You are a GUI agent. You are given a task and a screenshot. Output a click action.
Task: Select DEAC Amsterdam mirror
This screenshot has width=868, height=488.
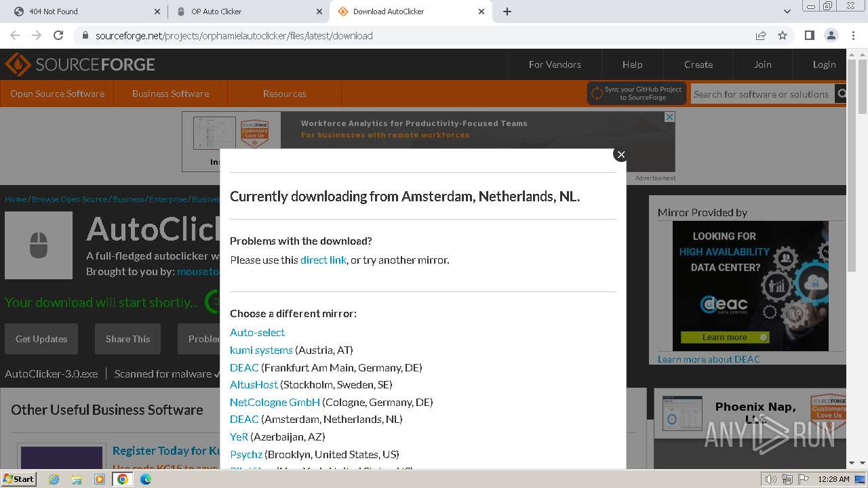(x=244, y=419)
